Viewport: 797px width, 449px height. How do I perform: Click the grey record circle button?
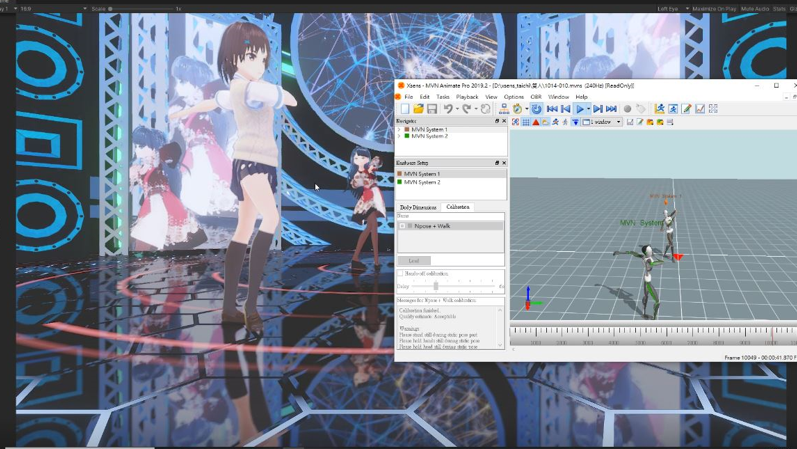(x=627, y=109)
